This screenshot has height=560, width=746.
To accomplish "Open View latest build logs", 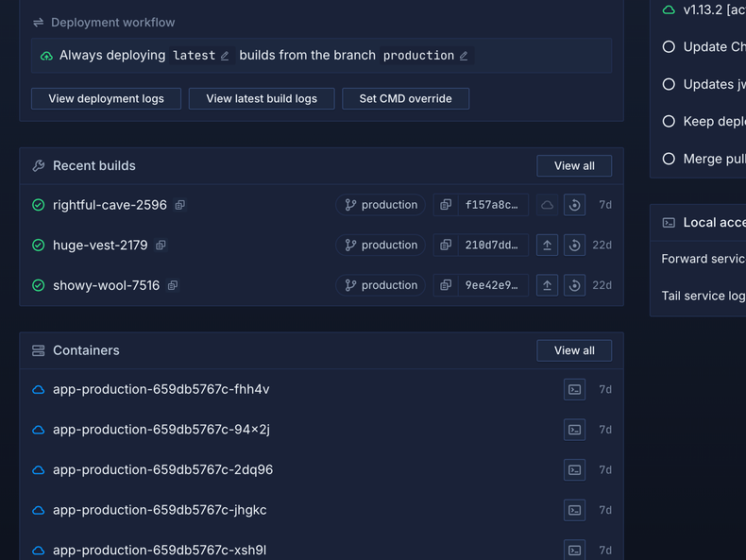I will click(262, 99).
